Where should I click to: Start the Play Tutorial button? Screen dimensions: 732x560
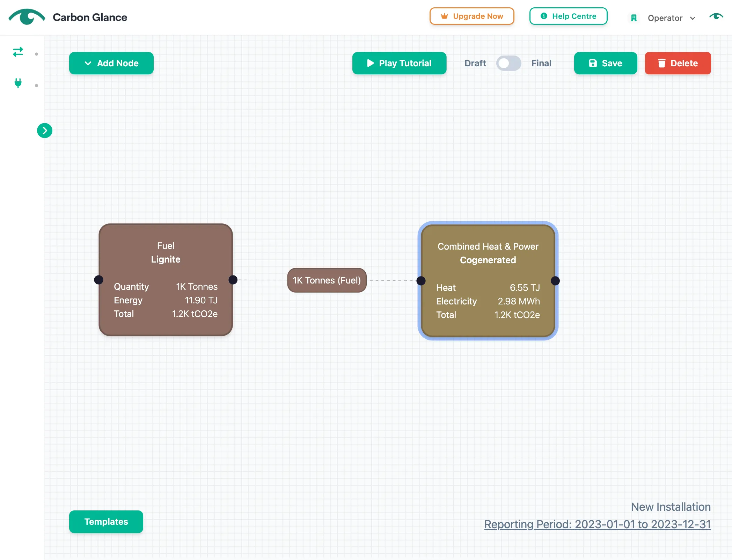pos(399,63)
